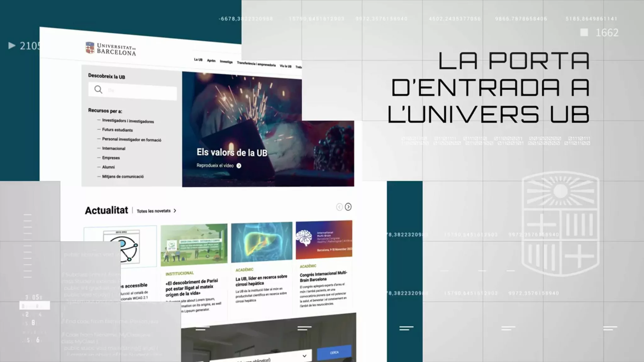Click the blue CERCA button
The height and width of the screenshot is (362, 644).
point(334,353)
